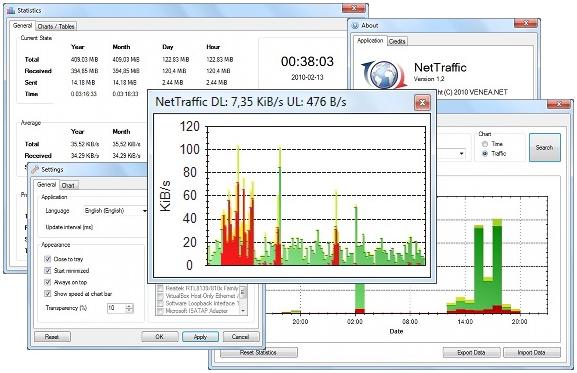Close the About window
Image resolution: width=577 pixels, height=373 pixels.
pos(525,24)
